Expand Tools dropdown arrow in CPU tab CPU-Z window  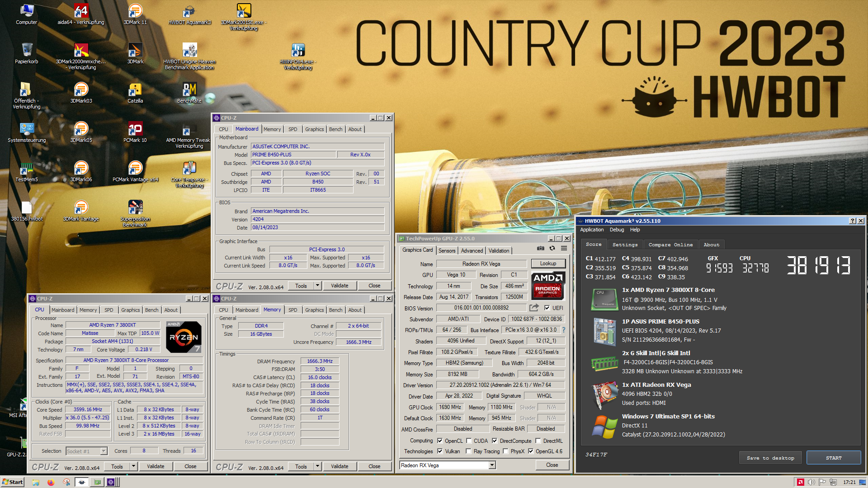[x=133, y=466]
